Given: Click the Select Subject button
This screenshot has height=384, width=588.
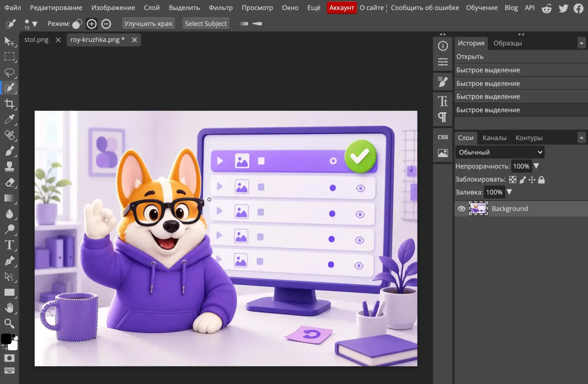Looking at the screenshot, I should pos(205,24).
